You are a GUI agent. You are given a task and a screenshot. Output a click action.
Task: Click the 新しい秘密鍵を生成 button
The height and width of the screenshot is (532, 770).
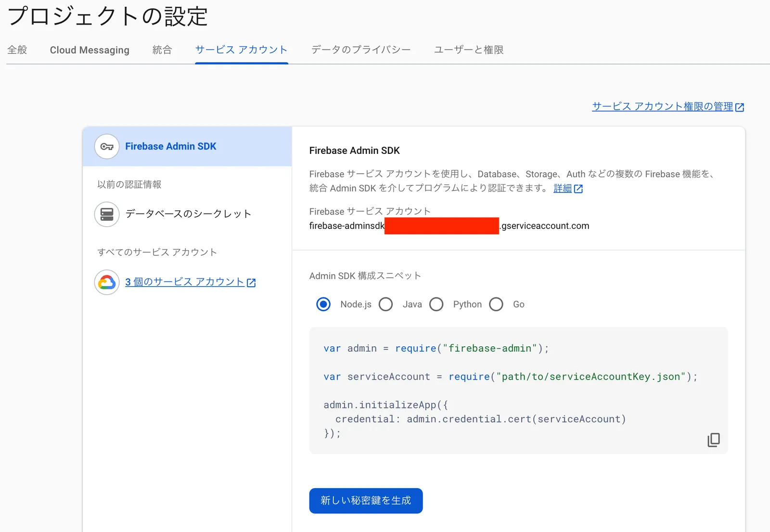[x=366, y=501]
